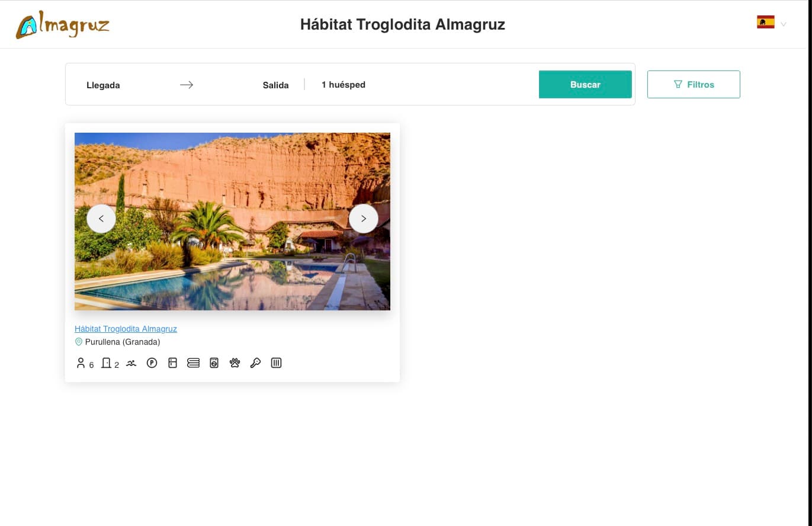Click the pets allowed paw icon
Image resolution: width=812 pixels, height=526 pixels.
[x=235, y=363]
